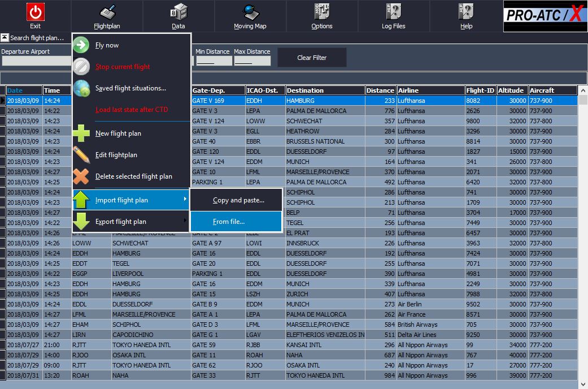Select the ZURICH destination cell
This screenshot has width=588, height=389.
[x=325, y=294]
